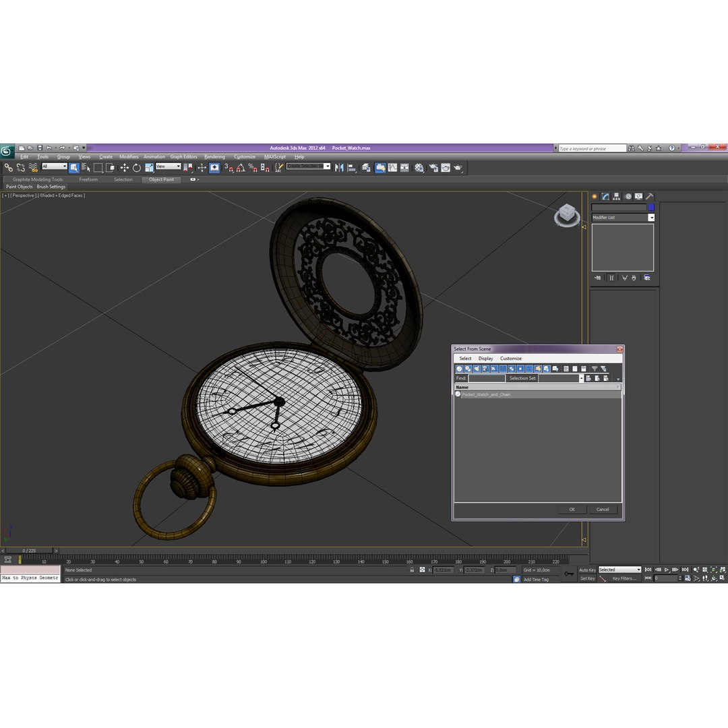Toggle Display Lights filter in dialog
This screenshot has height=728, width=728.
[477, 369]
